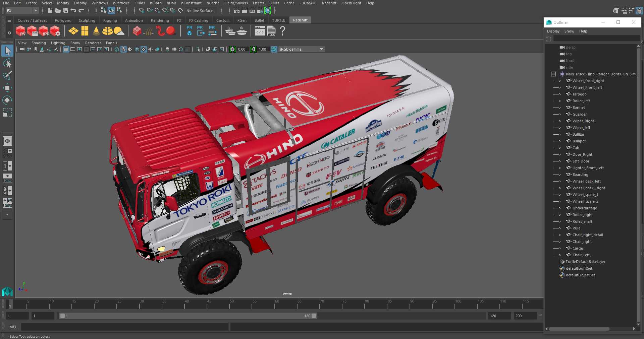Click frame 60 on the timeline
The image size is (644, 339).
pos(277,304)
